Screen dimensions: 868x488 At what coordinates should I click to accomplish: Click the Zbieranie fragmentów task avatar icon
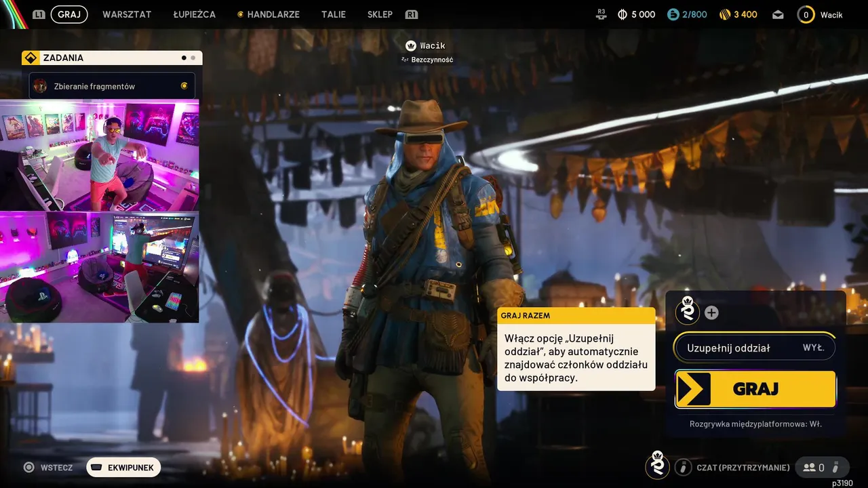pyautogui.click(x=41, y=86)
